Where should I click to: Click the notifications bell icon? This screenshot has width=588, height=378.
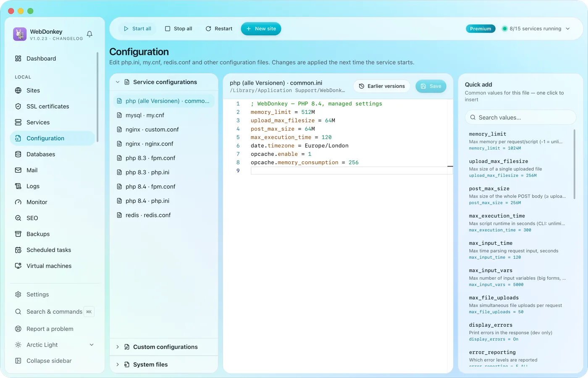pyautogui.click(x=89, y=34)
